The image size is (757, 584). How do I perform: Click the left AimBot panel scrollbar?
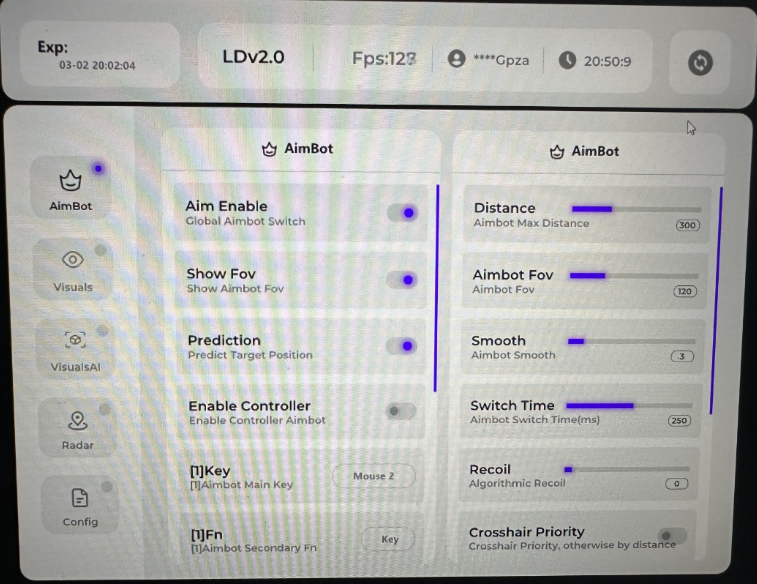coord(437,288)
